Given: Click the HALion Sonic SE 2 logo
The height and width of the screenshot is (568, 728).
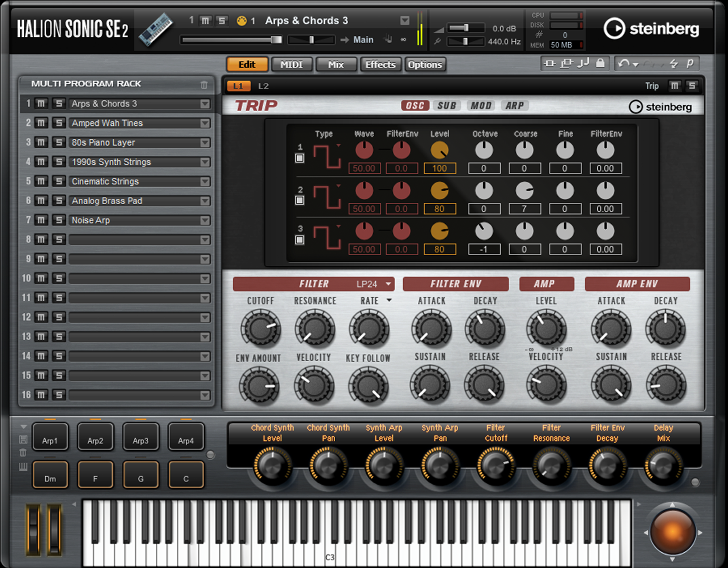Looking at the screenshot, I should [x=72, y=29].
